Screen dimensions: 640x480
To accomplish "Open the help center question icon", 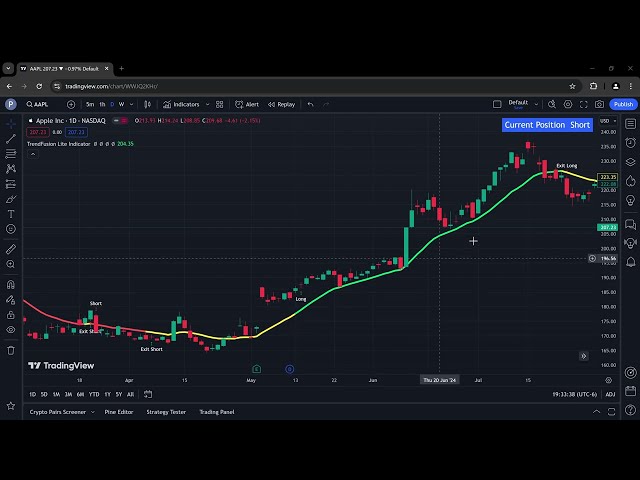I will 630,409.
